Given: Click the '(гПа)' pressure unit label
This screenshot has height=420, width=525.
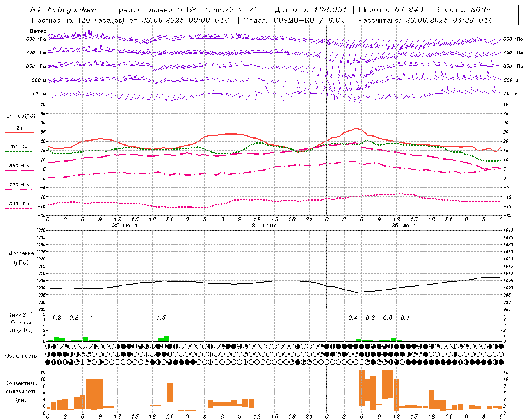Looking at the screenshot, I should coord(21,263).
